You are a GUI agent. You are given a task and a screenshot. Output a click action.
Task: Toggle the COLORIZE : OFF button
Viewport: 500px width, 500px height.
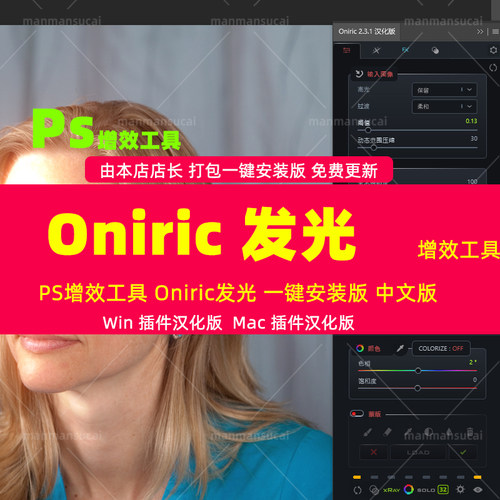[441, 348]
